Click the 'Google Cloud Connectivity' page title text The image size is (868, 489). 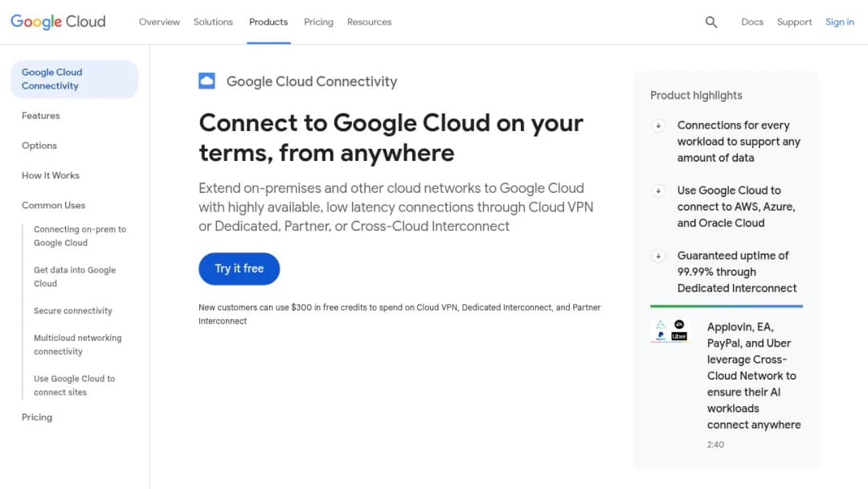click(x=312, y=81)
